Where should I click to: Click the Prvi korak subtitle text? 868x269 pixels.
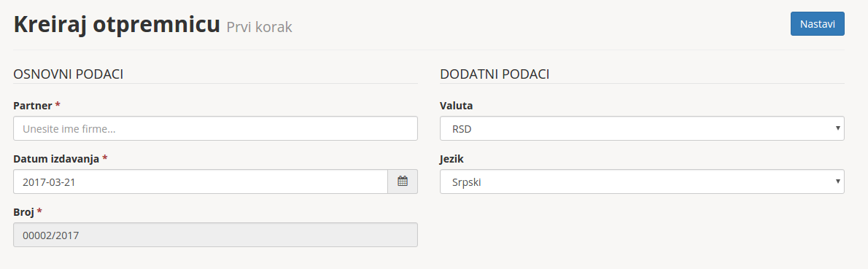pyautogui.click(x=259, y=26)
